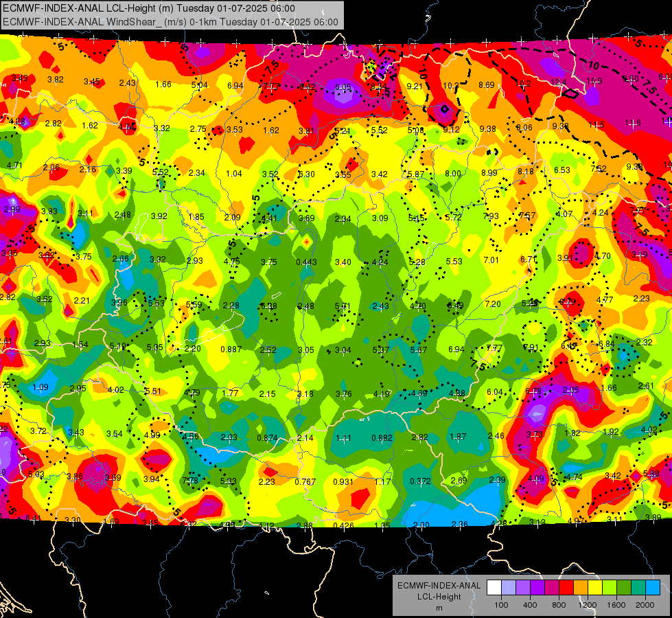Image resolution: width=672 pixels, height=618 pixels.
Task: Click the wind shear value 1.09
Action: click(40, 387)
